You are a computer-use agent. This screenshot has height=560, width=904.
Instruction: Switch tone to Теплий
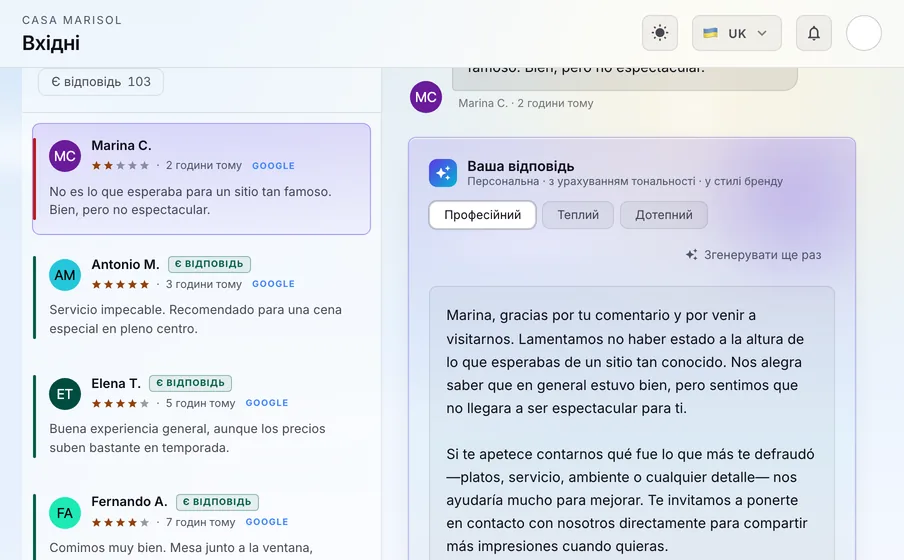coord(578,215)
